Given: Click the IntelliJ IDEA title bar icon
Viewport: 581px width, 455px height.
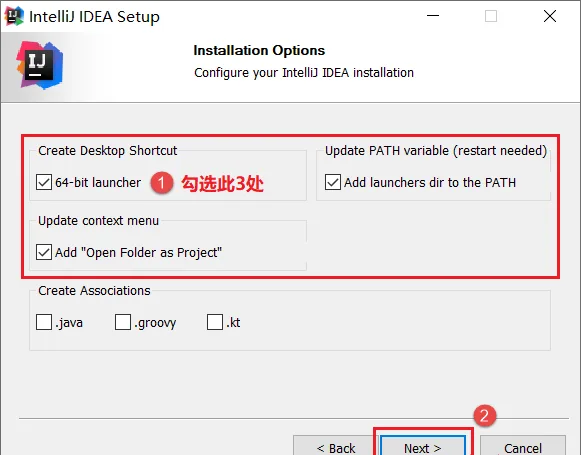Looking at the screenshot, I should pos(14,16).
